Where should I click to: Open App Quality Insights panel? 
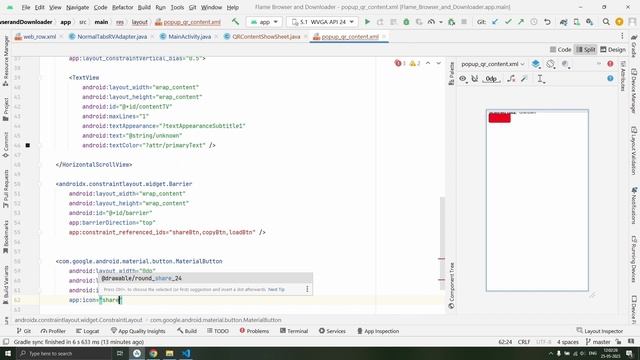[x=138, y=331]
